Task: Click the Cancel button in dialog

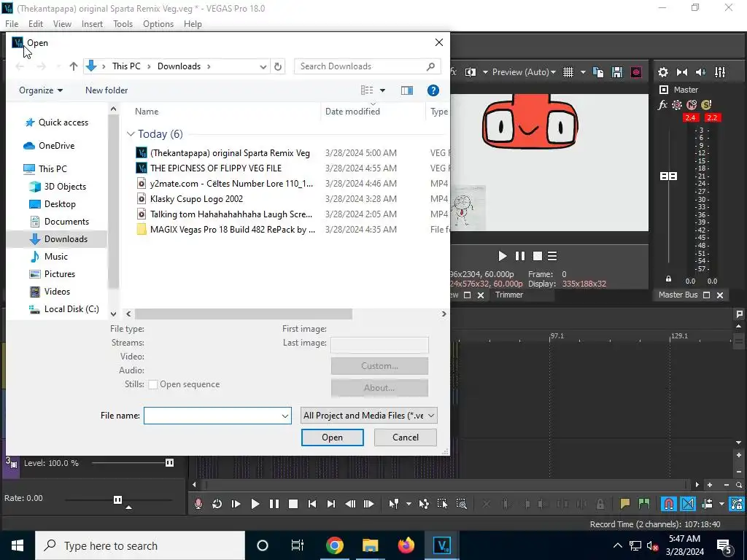Action: point(406,437)
